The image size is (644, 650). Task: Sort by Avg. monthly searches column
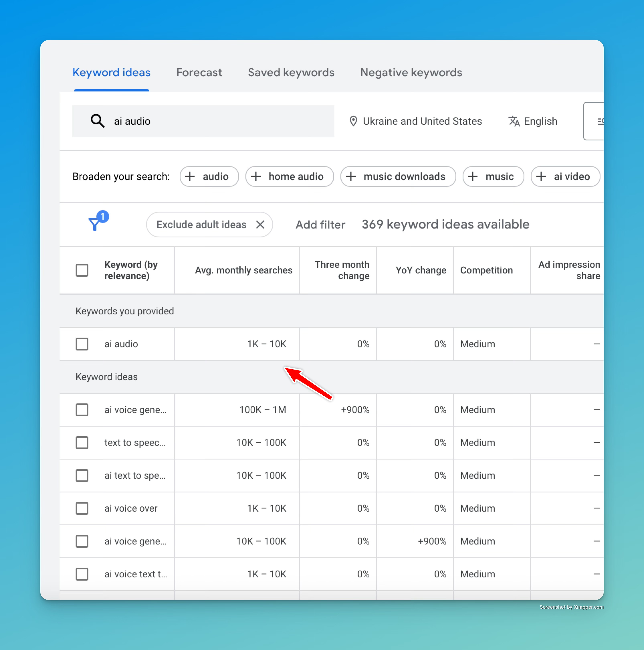click(243, 270)
